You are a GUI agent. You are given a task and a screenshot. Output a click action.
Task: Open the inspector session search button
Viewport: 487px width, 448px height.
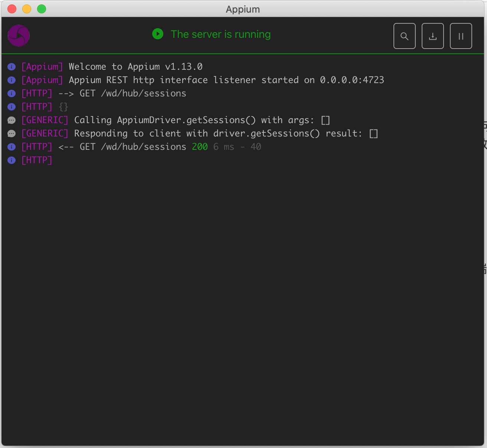[404, 36]
